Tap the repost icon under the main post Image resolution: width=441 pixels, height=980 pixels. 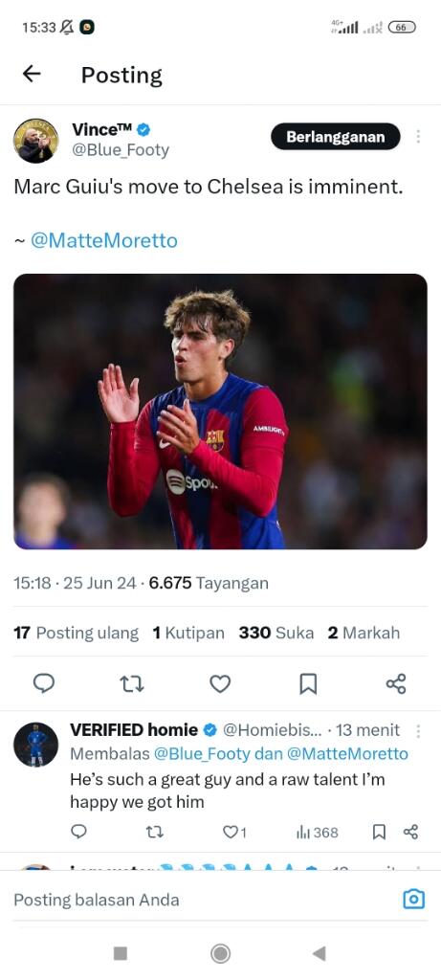pyautogui.click(x=132, y=683)
